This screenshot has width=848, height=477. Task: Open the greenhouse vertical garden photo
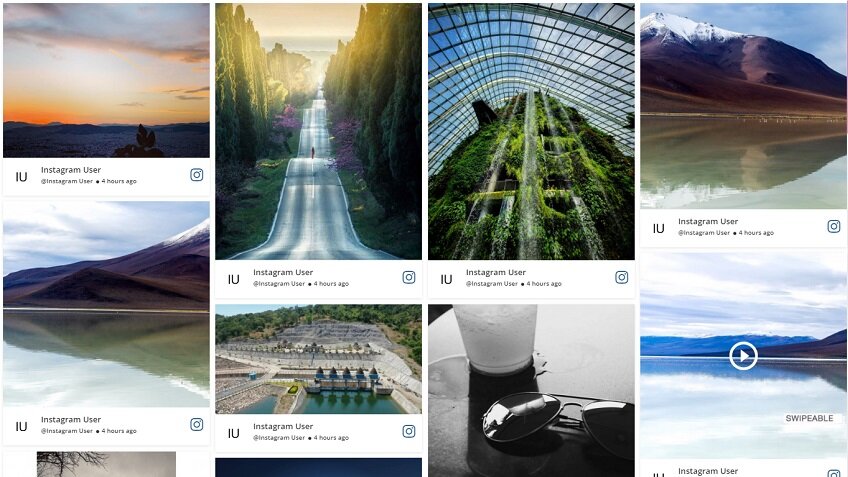(531, 131)
